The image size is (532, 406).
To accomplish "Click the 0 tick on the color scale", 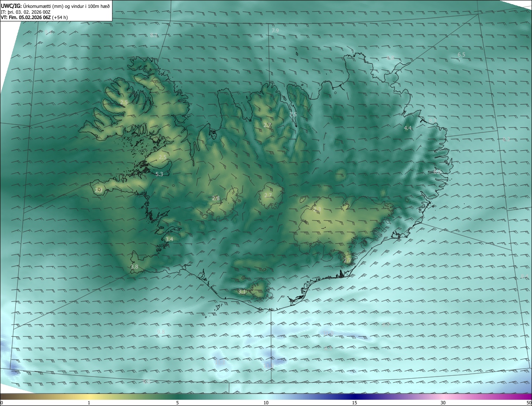I will click(2, 403).
